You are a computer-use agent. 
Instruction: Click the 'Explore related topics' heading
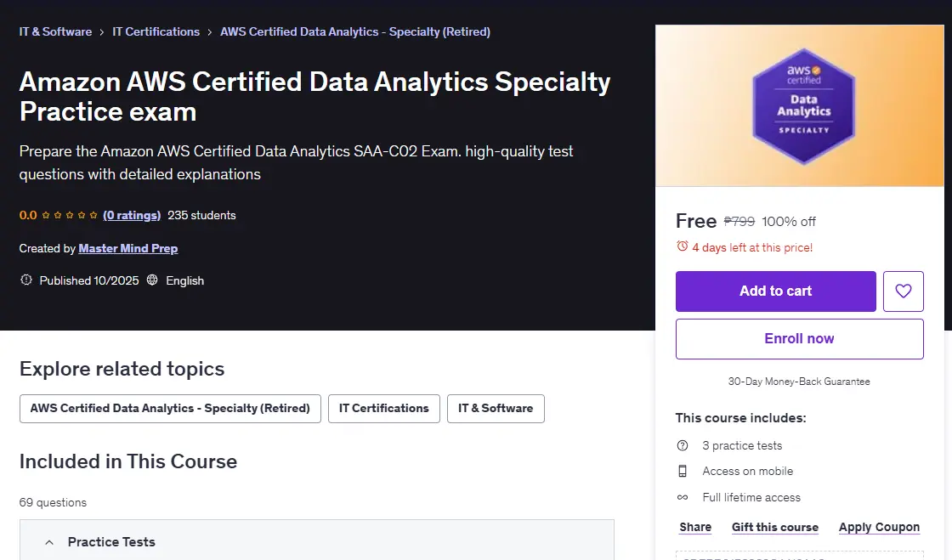point(122,368)
